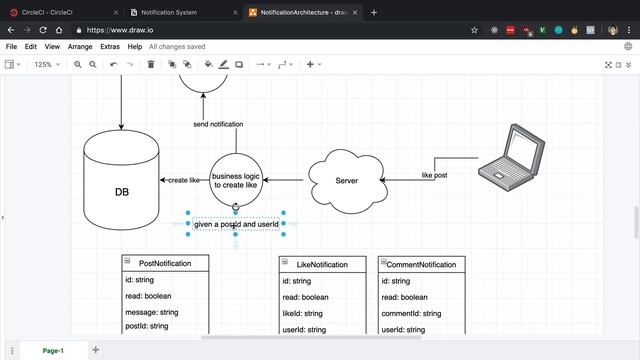The height and width of the screenshot is (360, 640).
Task: Click the horizontal canvas scrollbar
Action: click(x=311, y=338)
